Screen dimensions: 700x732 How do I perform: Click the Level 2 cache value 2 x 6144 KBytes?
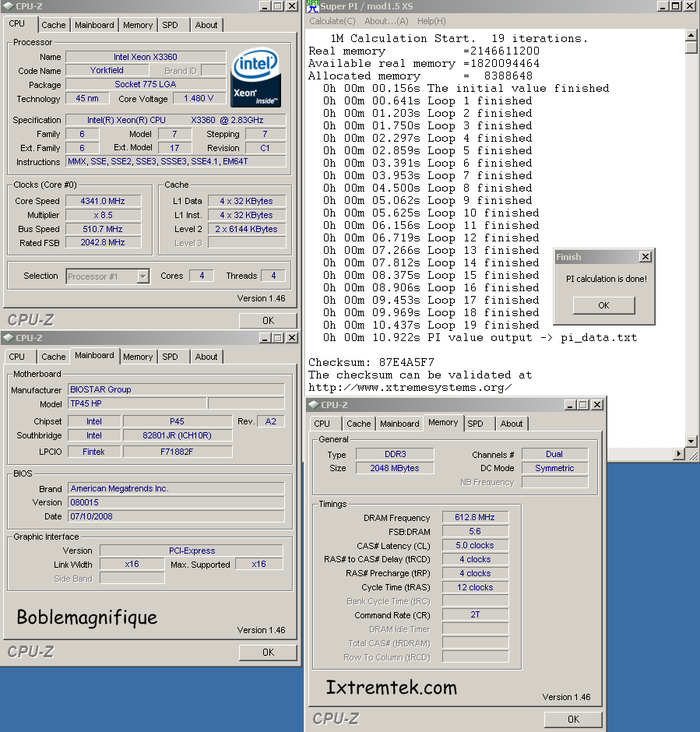pyautogui.click(x=246, y=229)
